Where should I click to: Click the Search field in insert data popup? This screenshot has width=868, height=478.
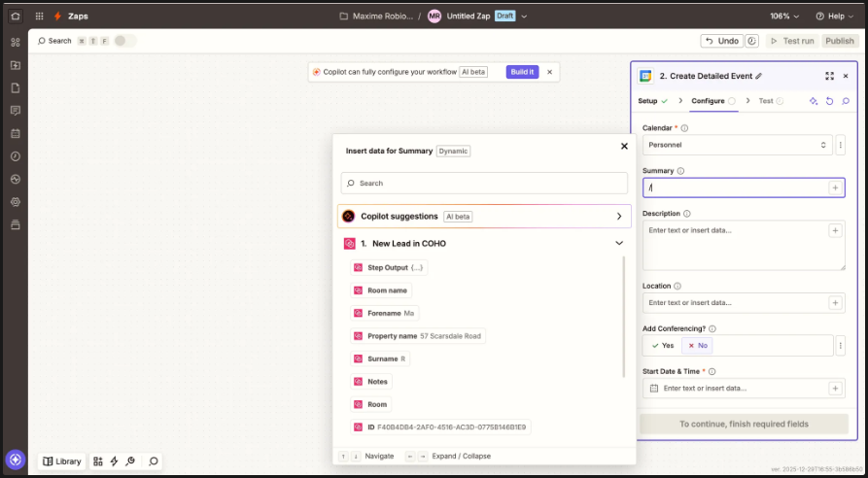pyautogui.click(x=484, y=183)
